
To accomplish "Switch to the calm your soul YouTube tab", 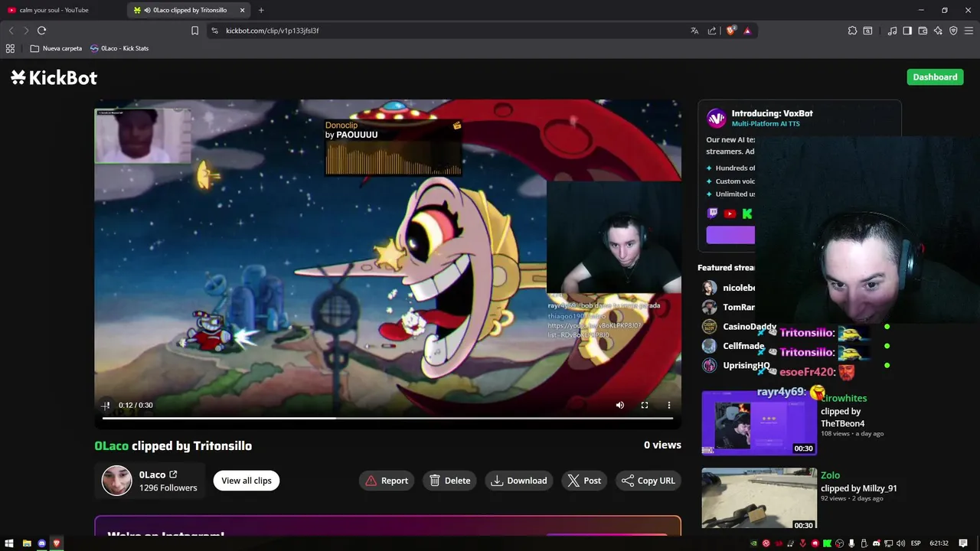I will 63,10.
